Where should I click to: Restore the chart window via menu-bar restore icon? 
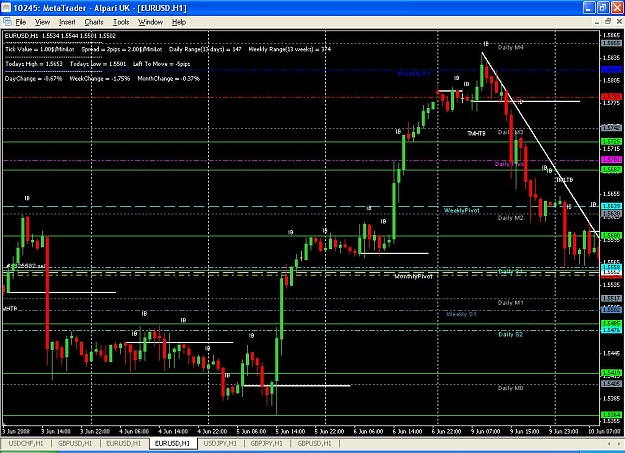point(608,22)
